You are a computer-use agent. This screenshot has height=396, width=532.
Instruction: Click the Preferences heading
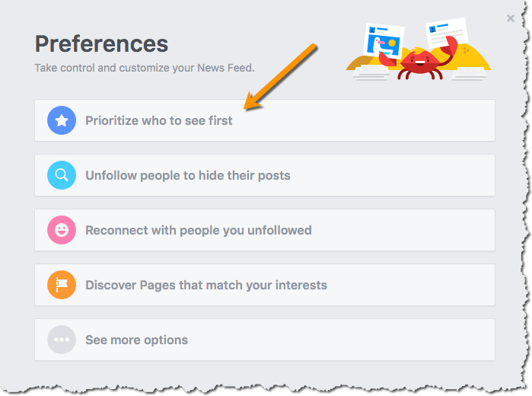click(101, 43)
